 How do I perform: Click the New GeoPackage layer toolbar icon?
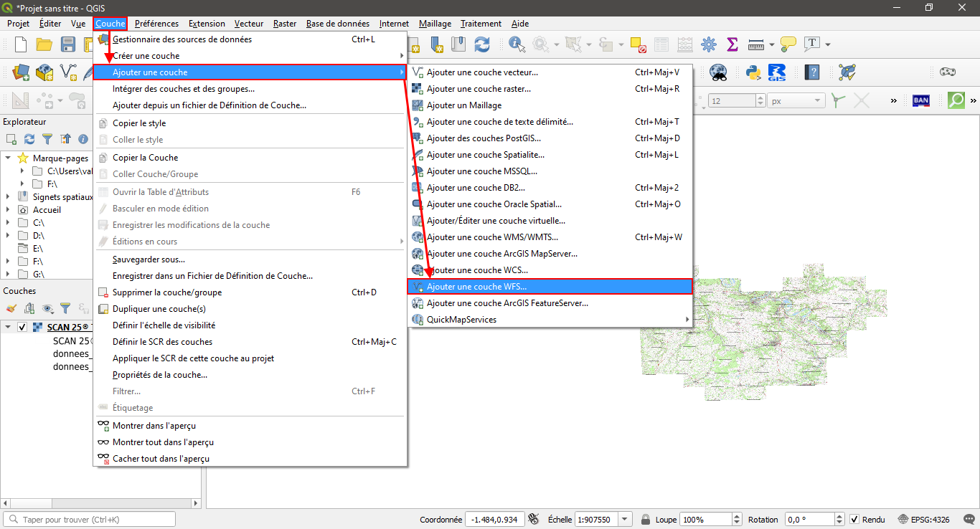click(44, 72)
